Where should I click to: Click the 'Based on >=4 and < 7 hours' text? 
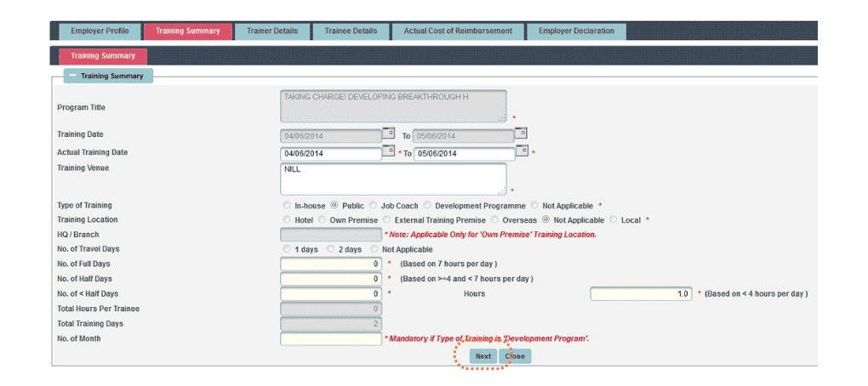point(466,279)
